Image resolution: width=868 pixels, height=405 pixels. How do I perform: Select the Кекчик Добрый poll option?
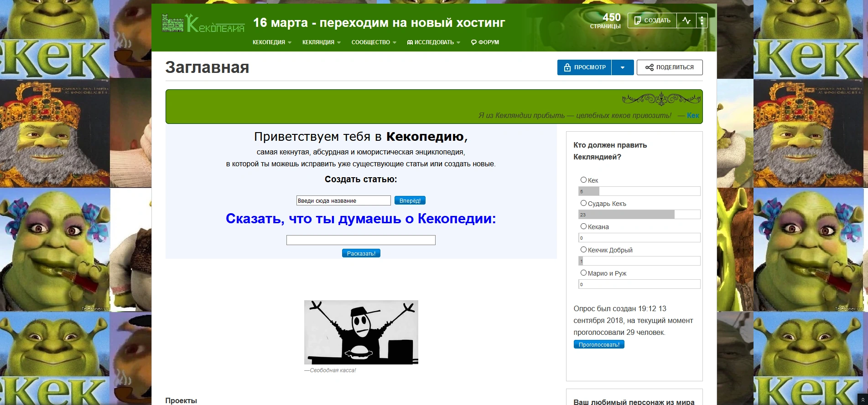pos(583,250)
